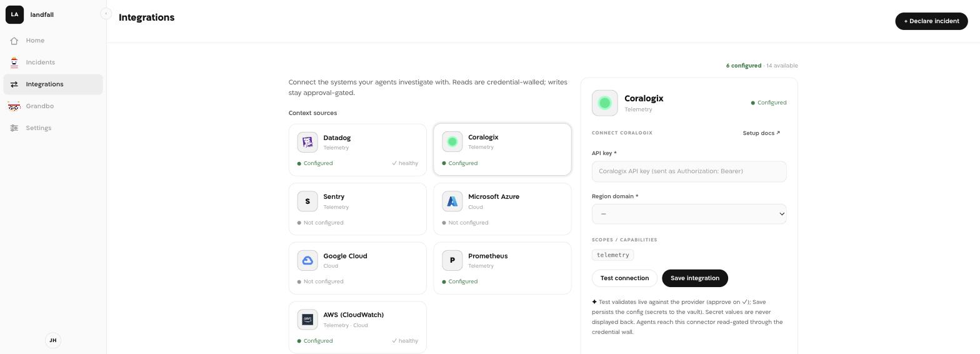Viewport: 980px width, 354px height.
Task: Click AWS CloudWatch healthy status label
Action: pyautogui.click(x=405, y=341)
